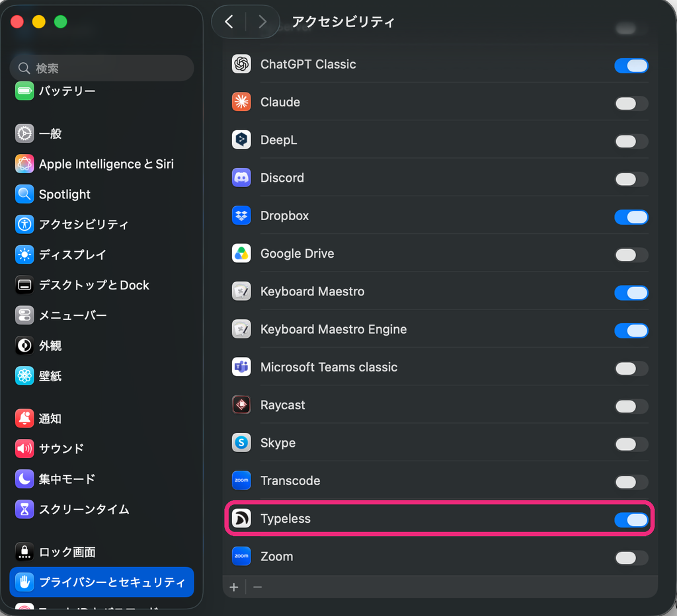The image size is (677, 616).
Task: Enable the Claude accessibility toggle
Action: pos(631,104)
